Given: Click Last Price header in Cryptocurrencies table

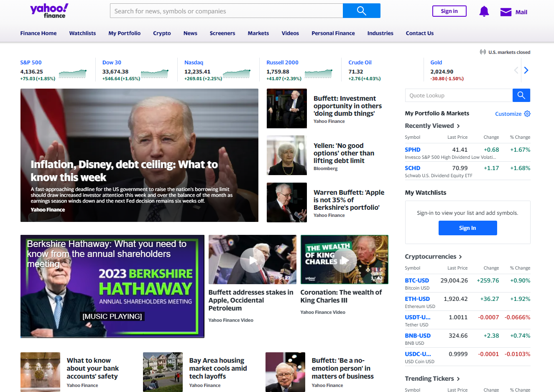Looking at the screenshot, I should point(457,268).
